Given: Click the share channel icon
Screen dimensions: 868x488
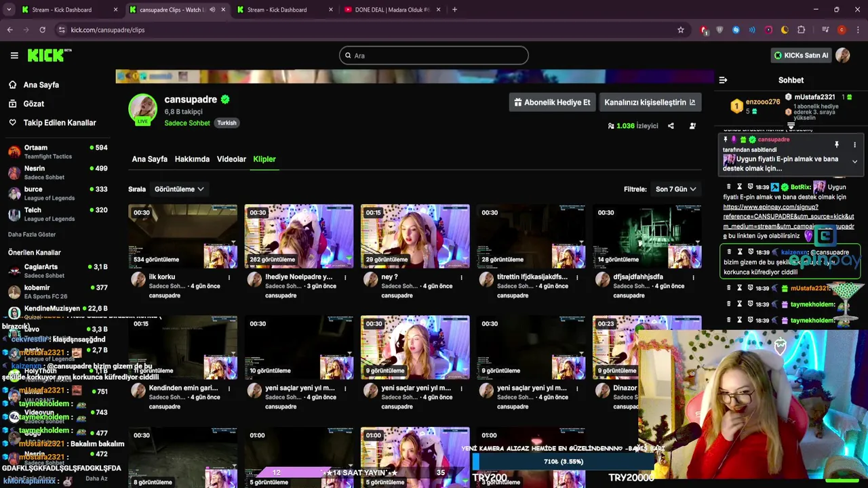Looking at the screenshot, I should point(671,126).
